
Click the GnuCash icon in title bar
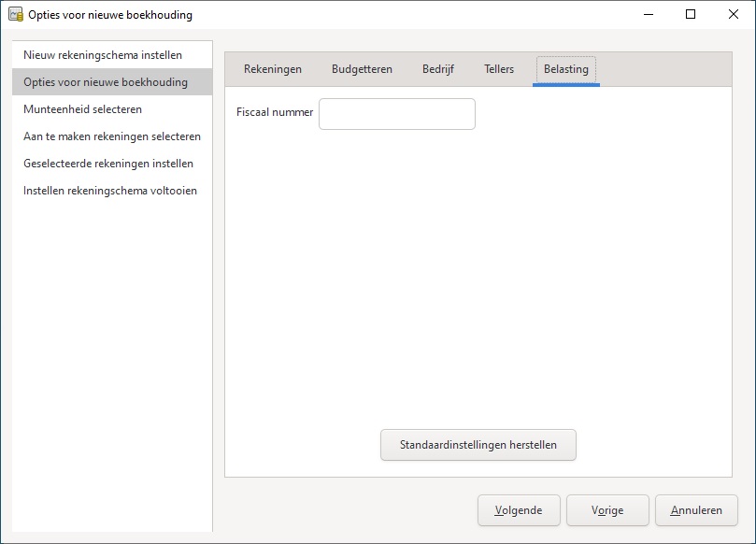[x=15, y=15]
